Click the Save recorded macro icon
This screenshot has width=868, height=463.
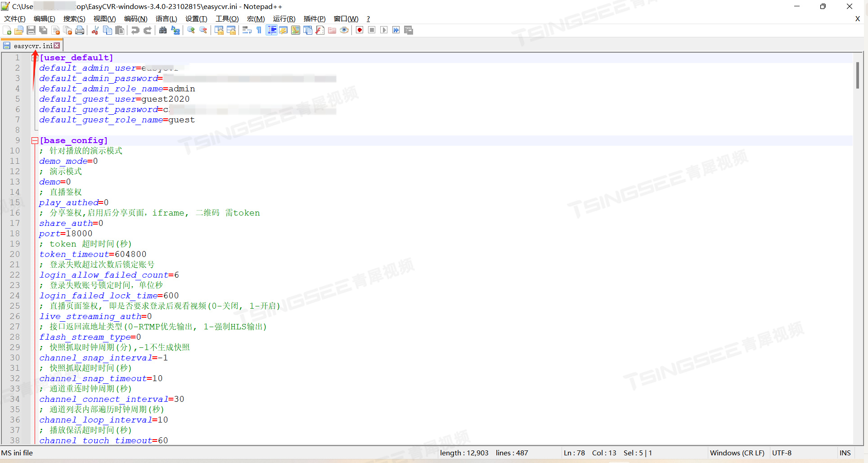[x=409, y=30]
